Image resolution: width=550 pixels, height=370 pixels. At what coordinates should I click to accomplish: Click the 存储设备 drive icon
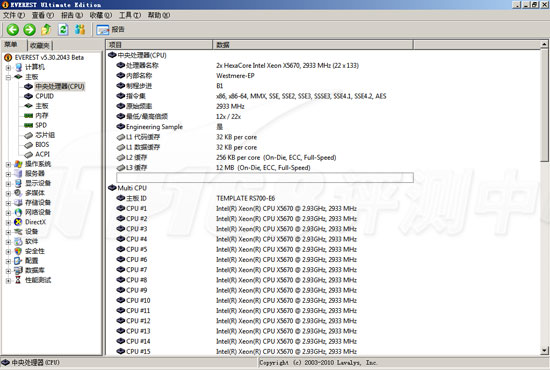point(18,203)
